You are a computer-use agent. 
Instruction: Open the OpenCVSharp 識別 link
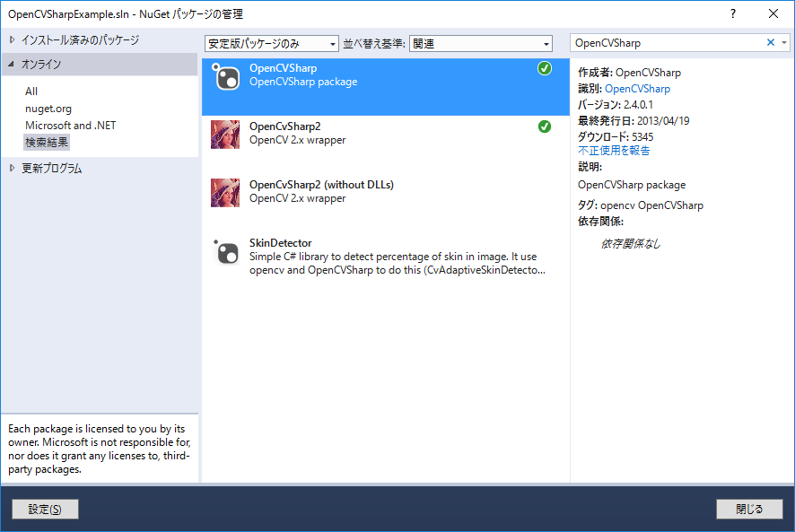pos(637,89)
